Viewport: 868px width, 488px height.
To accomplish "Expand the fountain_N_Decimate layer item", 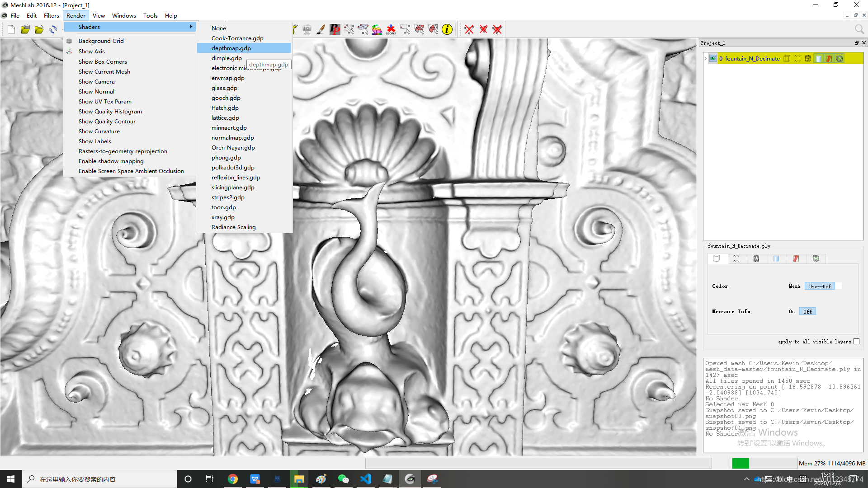I will pos(706,58).
